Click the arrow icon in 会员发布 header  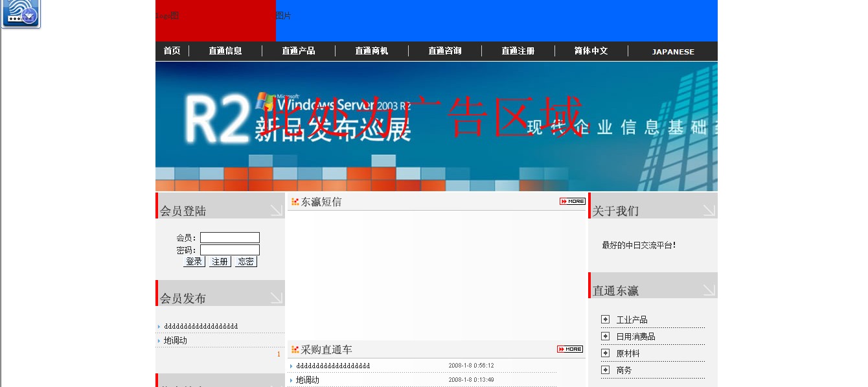[x=277, y=298]
